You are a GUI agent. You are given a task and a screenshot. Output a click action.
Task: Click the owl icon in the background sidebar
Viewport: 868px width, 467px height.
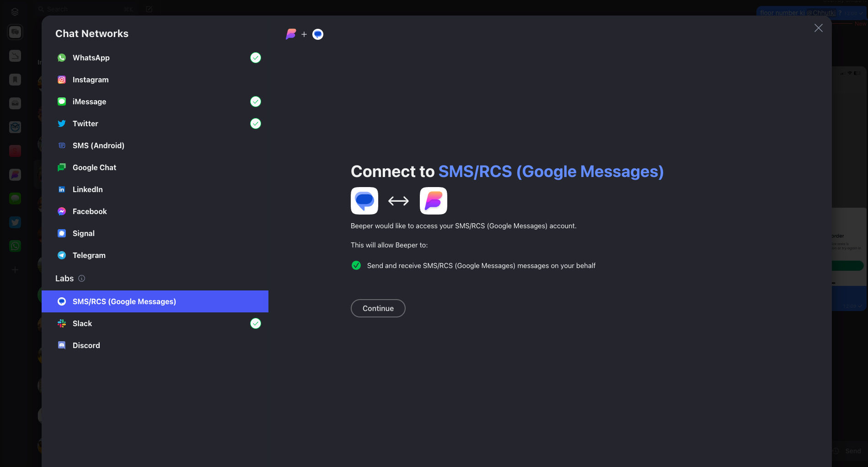(15, 127)
